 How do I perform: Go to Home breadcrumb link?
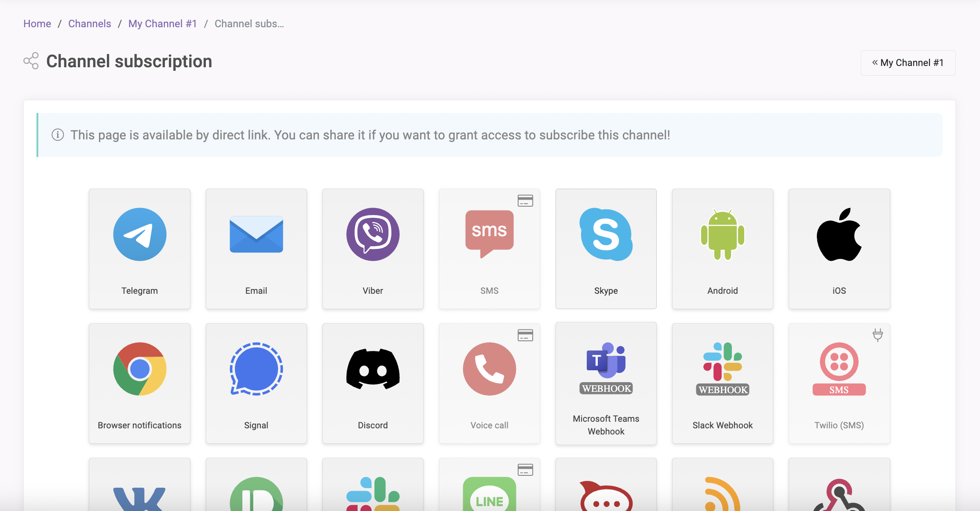tap(37, 24)
